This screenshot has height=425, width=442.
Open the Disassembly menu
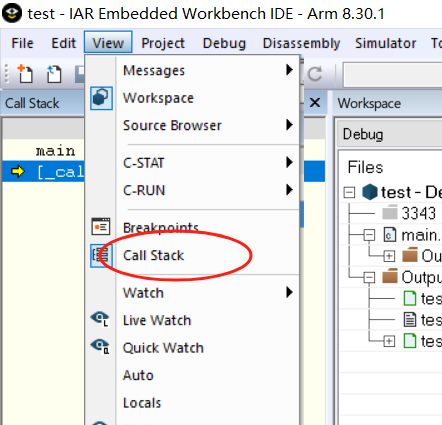[301, 43]
